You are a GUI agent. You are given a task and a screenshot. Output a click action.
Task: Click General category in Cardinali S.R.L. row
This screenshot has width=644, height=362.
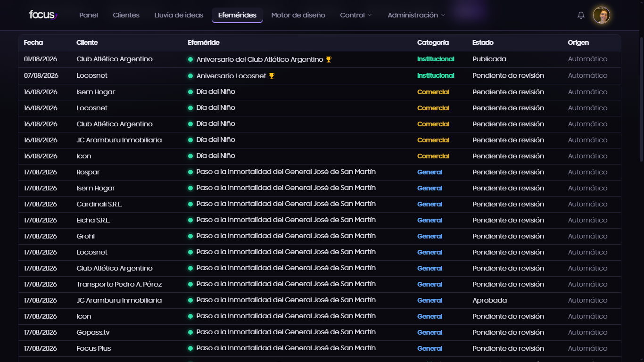point(429,204)
